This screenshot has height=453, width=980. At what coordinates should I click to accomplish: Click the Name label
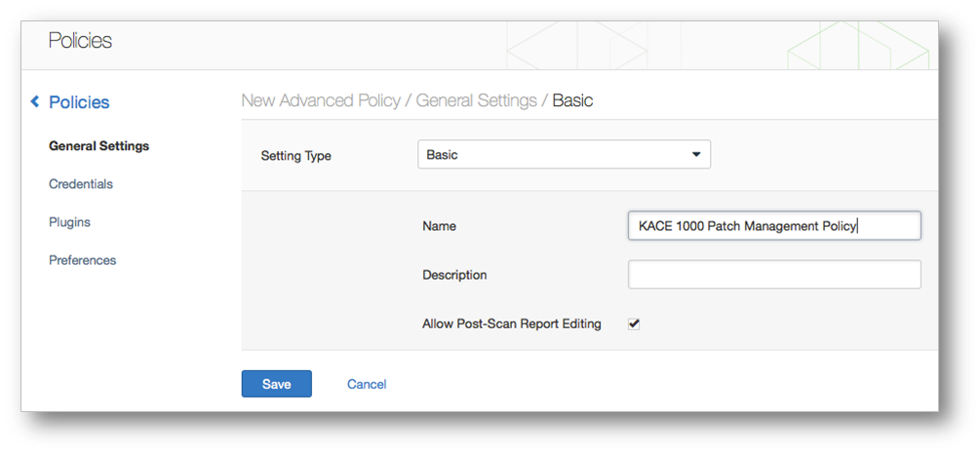(439, 226)
